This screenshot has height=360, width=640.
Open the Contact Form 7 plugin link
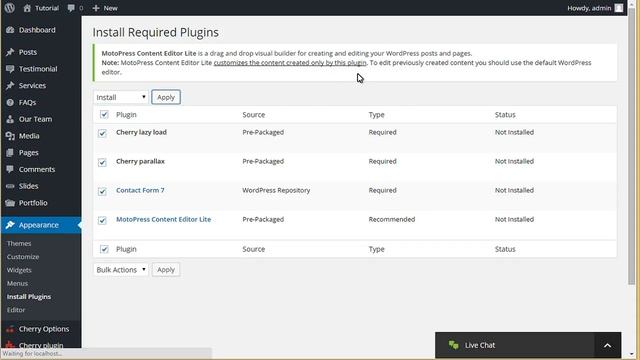coord(140,190)
